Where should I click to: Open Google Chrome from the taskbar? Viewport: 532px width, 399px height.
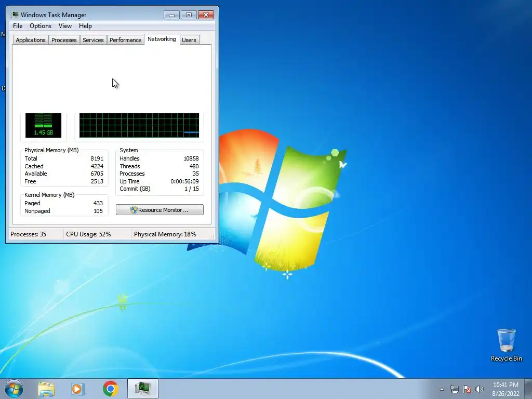111,389
